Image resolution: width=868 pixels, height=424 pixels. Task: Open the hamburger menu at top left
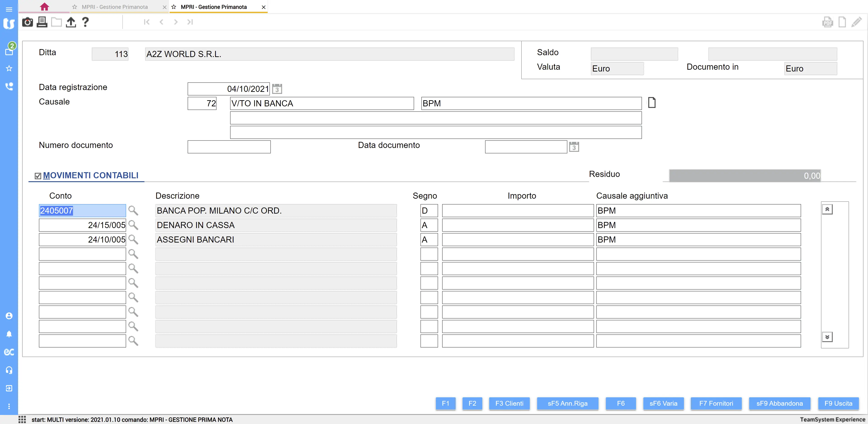tap(9, 9)
